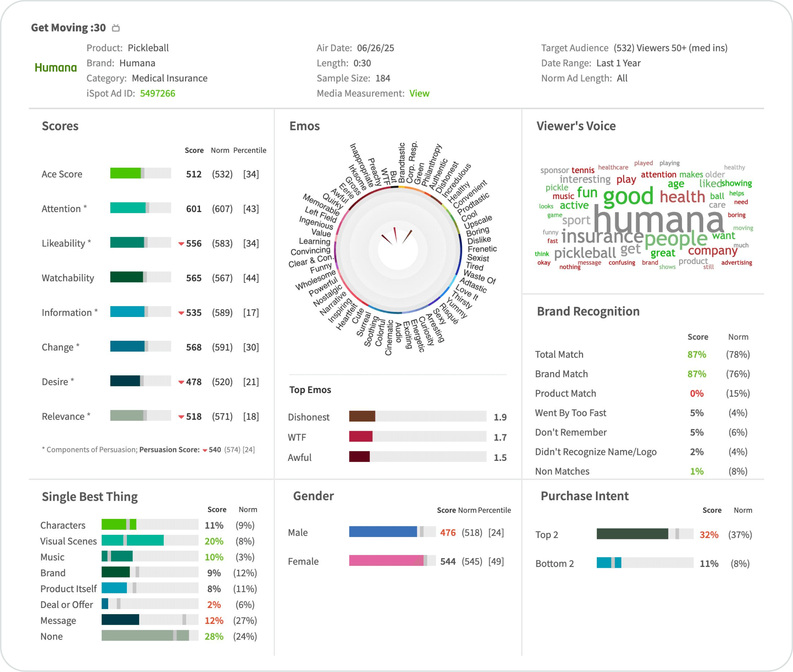The image size is (793, 672).
Task: Click the Percentile column header in Scores
Action: tap(250, 151)
